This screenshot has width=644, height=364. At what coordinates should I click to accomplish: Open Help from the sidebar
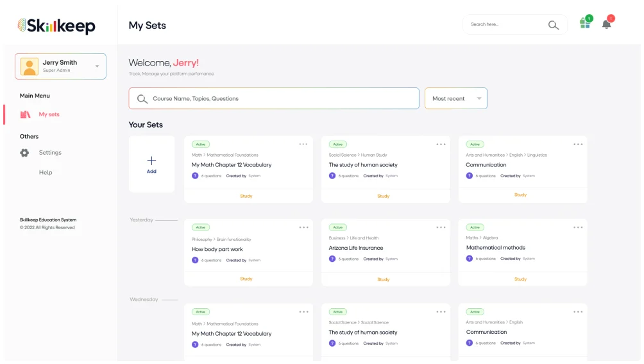click(x=46, y=172)
